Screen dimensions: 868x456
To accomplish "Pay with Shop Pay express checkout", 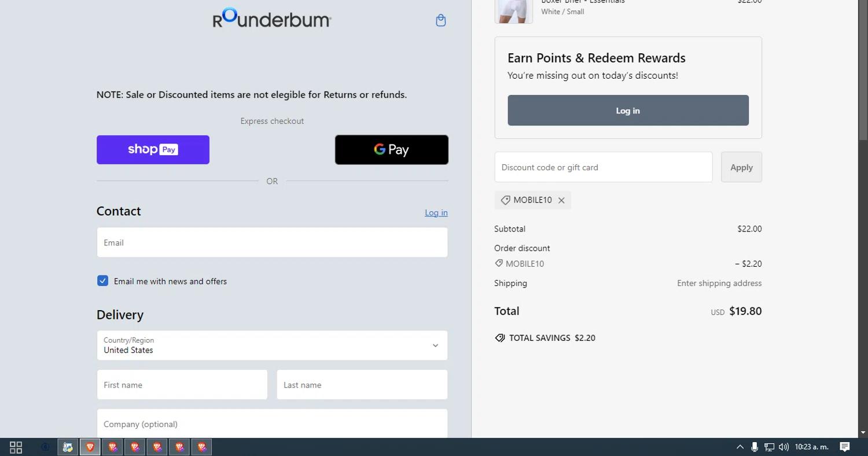I will pyautogui.click(x=153, y=150).
